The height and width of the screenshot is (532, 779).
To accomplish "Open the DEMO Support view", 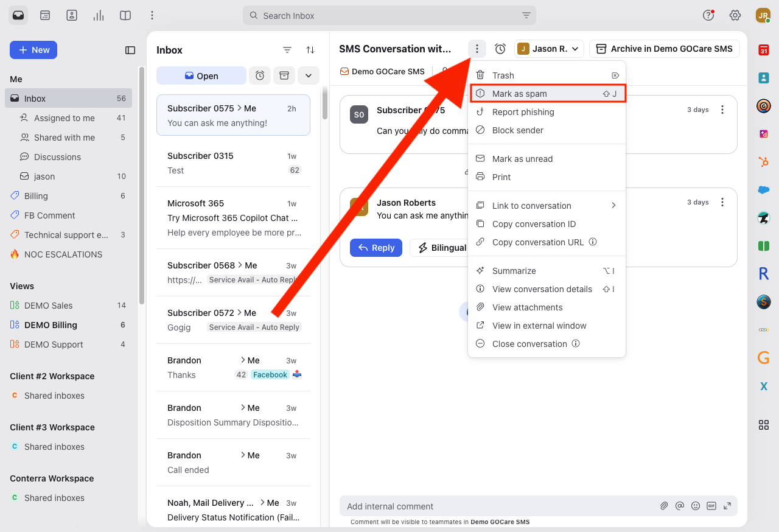I will [x=68, y=345].
